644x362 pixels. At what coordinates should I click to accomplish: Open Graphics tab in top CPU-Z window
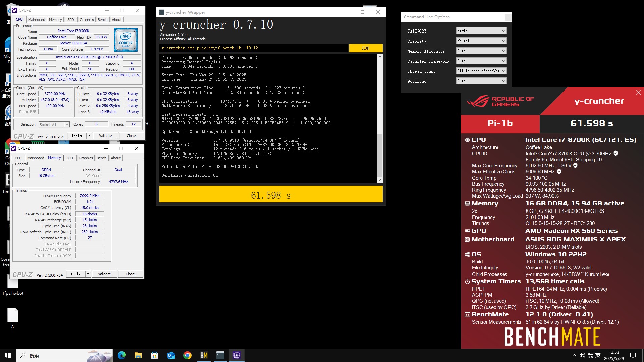pos(87,20)
